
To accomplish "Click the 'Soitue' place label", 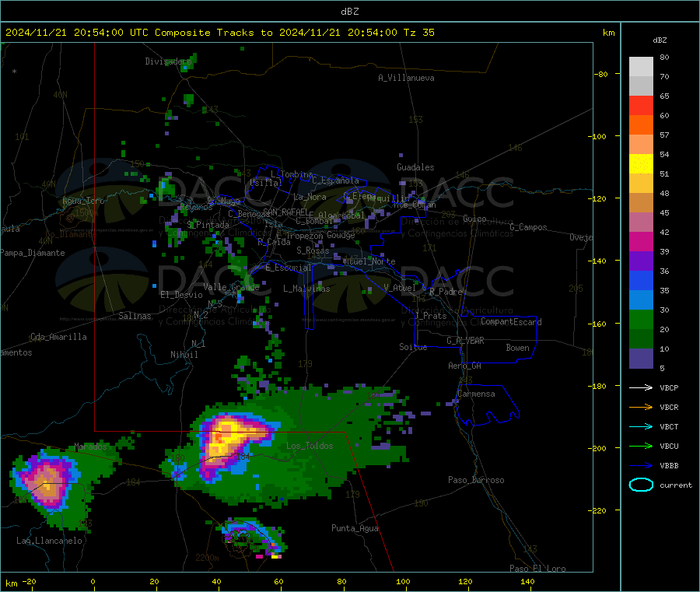I will (x=413, y=347).
